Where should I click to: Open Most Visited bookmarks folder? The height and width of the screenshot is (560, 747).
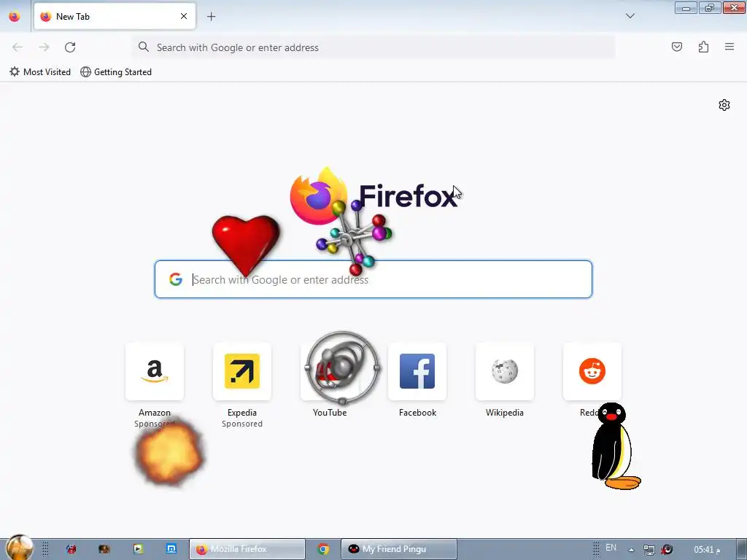tap(40, 72)
